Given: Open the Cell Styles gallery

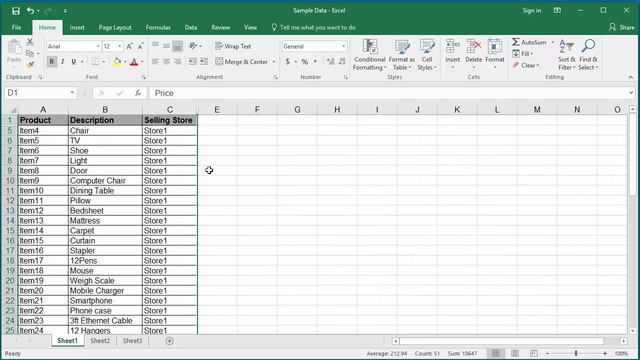Looking at the screenshot, I should click(427, 55).
